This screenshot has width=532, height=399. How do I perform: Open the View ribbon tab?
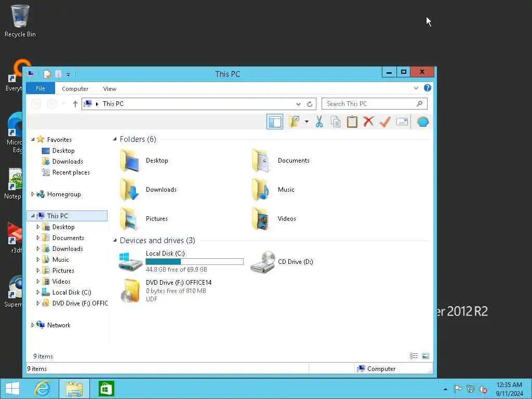pos(110,88)
